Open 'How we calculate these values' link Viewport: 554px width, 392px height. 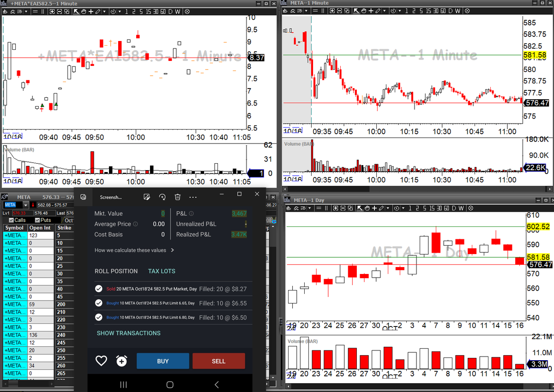pos(134,250)
